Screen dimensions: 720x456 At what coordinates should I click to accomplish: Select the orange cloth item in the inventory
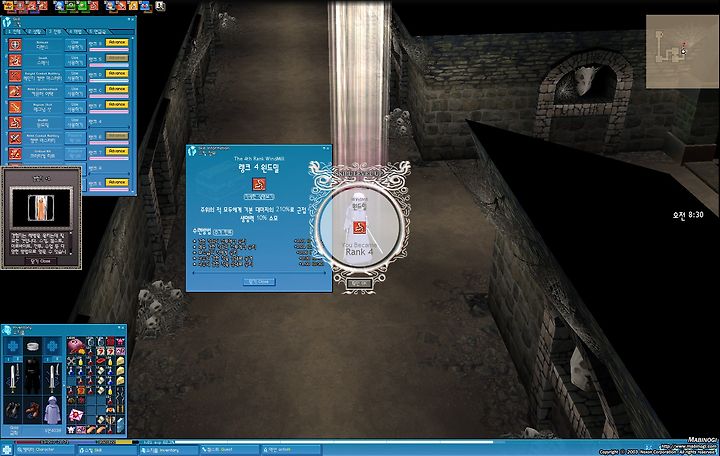pyautogui.click(x=81, y=391)
